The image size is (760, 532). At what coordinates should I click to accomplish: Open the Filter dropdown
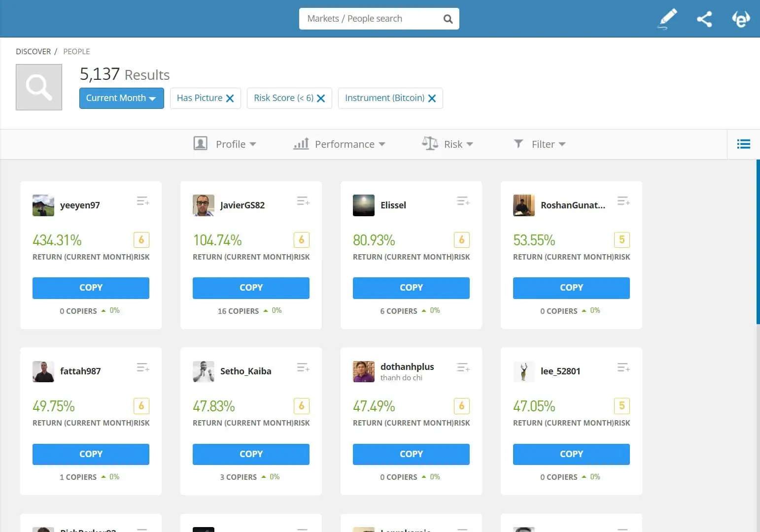click(x=542, y=144)
